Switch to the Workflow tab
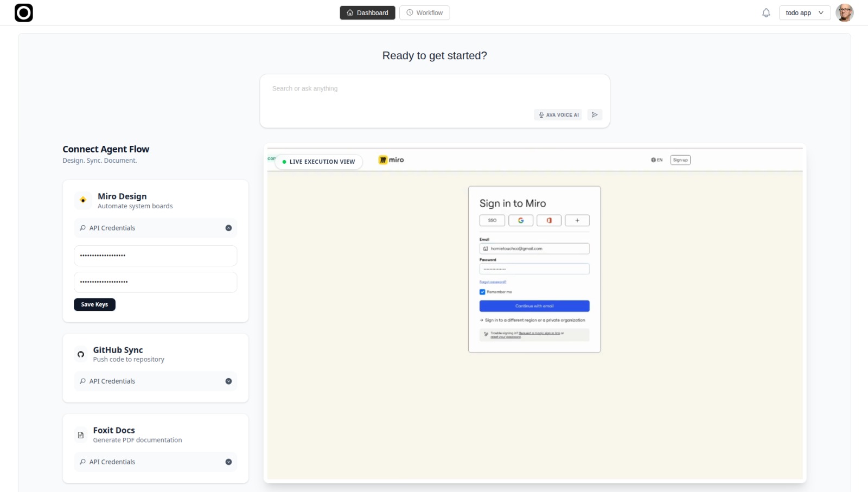Image resolution: width=868 pixels, height=492 pixels. (x=424, y=12)
